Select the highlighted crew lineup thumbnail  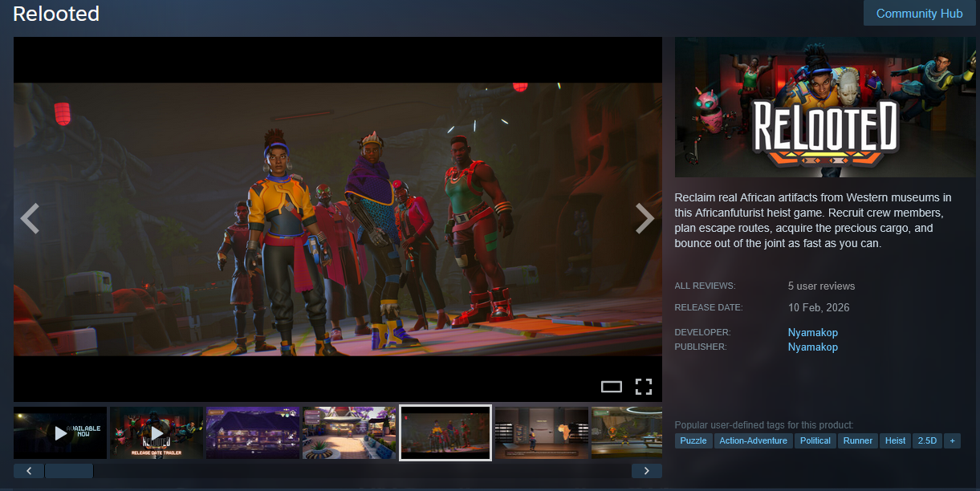[x=445, y=433]
